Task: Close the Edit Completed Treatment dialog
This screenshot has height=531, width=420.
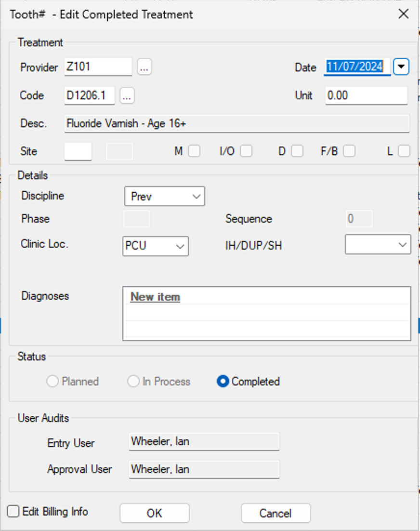Action: pyautogui.click(x=404, y=14)
